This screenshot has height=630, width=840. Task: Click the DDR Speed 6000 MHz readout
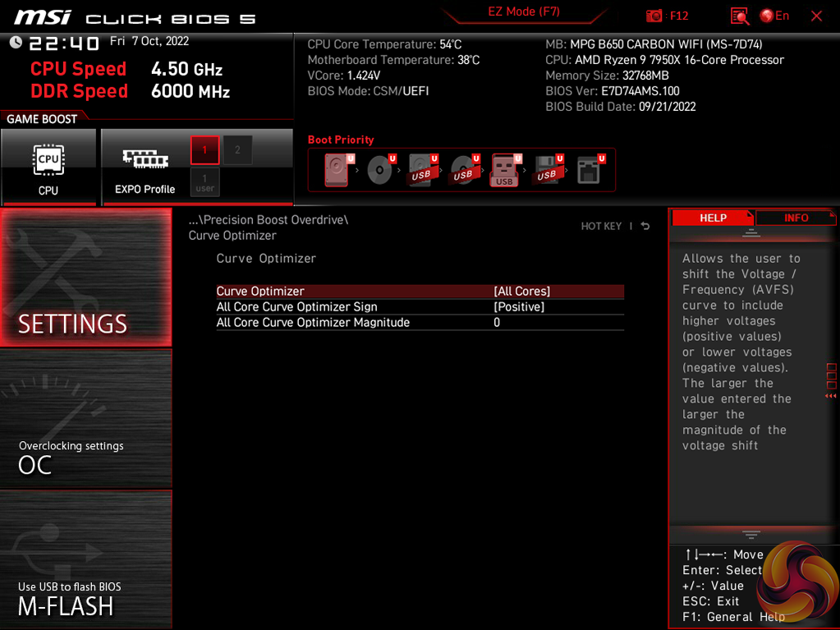tap(131, 91)
